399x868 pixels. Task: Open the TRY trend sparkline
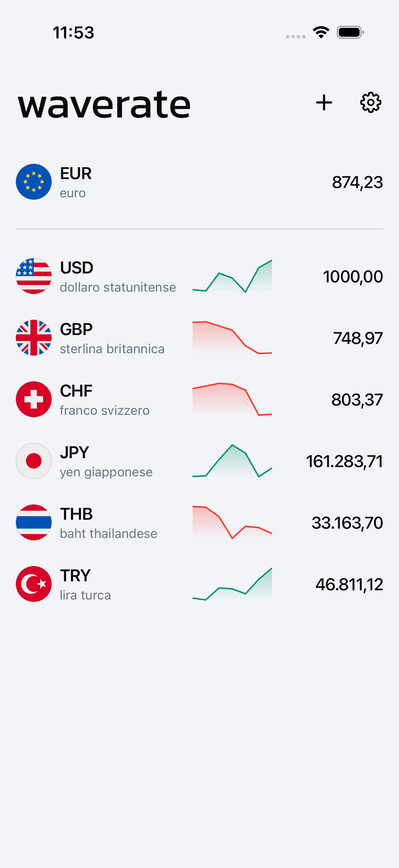(x=232, y=584)
